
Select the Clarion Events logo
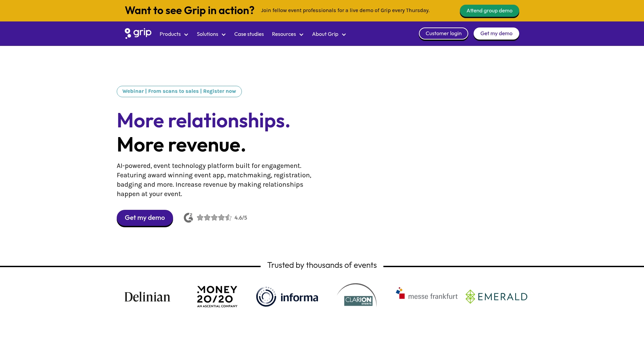pos(357,296)
